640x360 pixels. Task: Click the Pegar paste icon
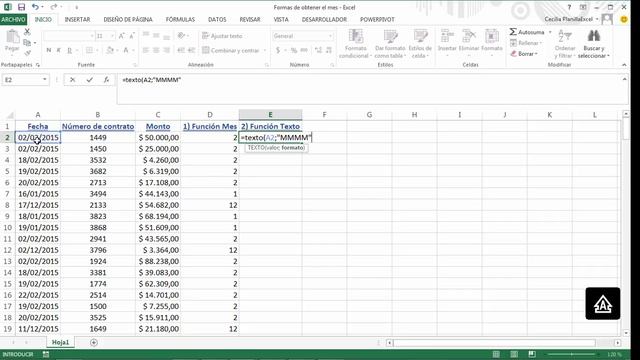pos(12,37)
